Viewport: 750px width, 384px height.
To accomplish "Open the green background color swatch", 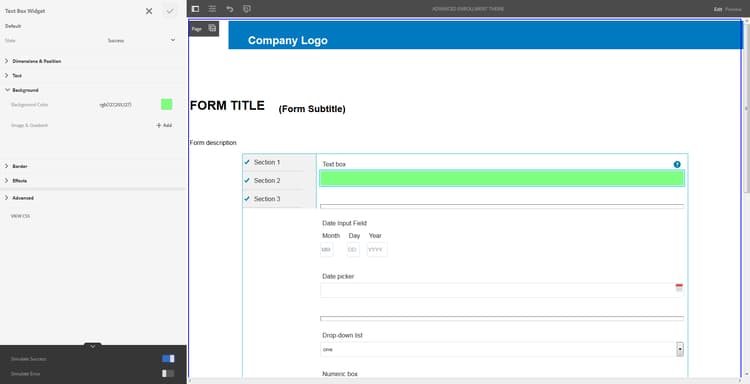I will (x=166, y=104).
